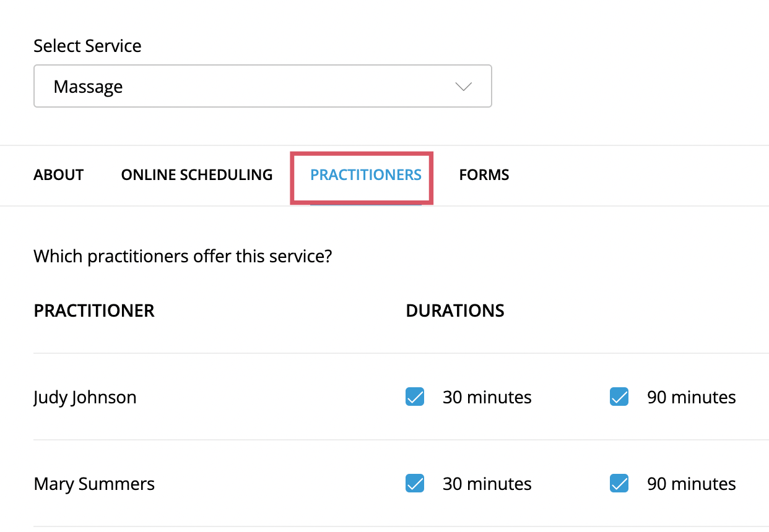Open the Select Service dropdown showing Massage
This screenshot has width=769, height=532.
click(x=263, y=87)
